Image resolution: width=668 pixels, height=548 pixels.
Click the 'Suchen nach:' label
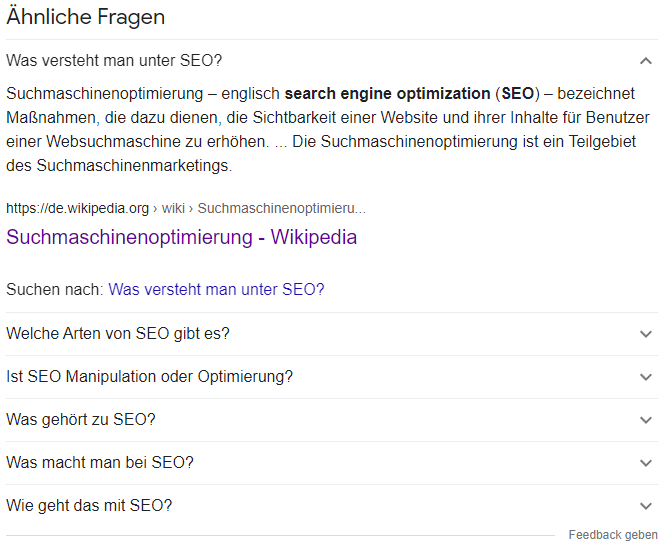55,290
